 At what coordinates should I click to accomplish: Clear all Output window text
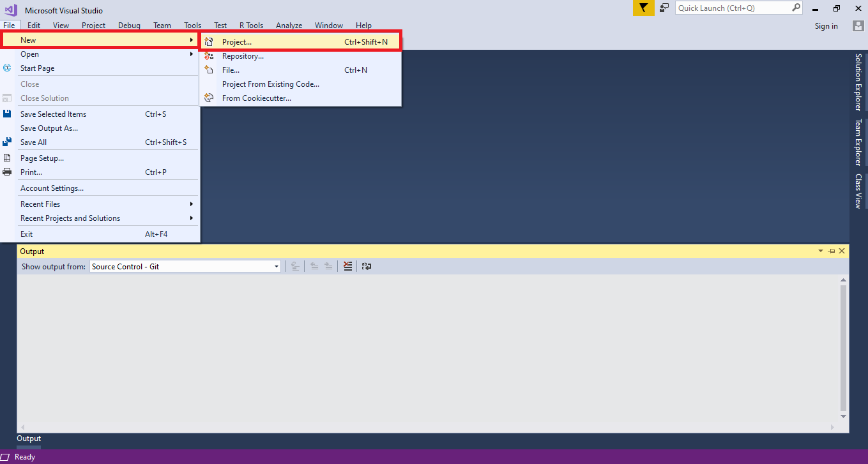347,266
